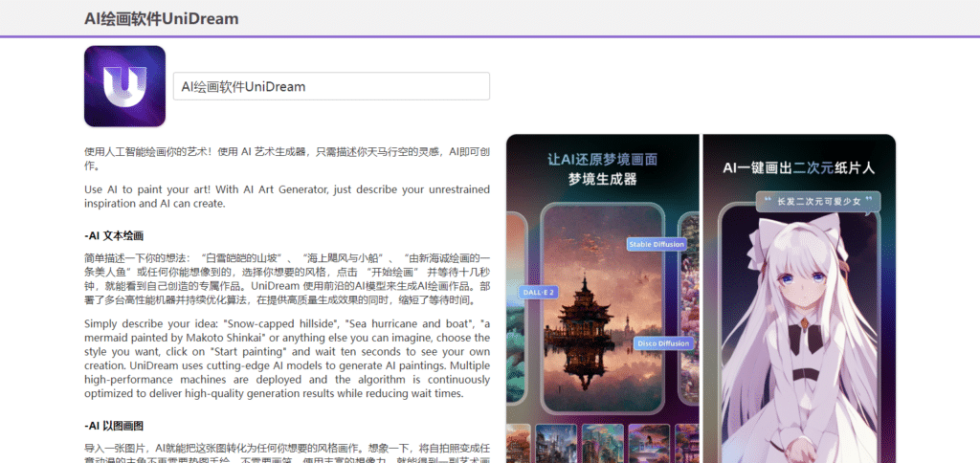This screenshot has height=463, width=980.
Task: Click the paragraph starting 使用人工智能绘画你的艺术
Action: click(287, 159)
